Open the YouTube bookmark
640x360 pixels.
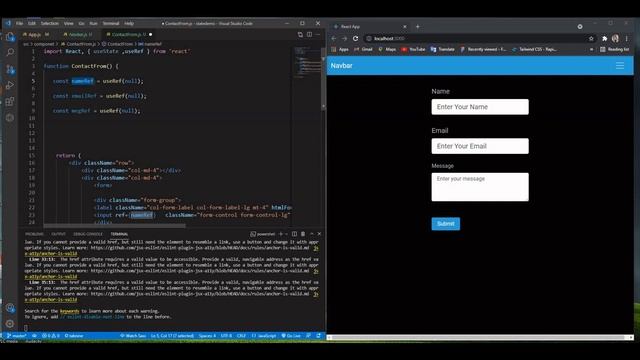pyautogui.click(x=413, y=49)
